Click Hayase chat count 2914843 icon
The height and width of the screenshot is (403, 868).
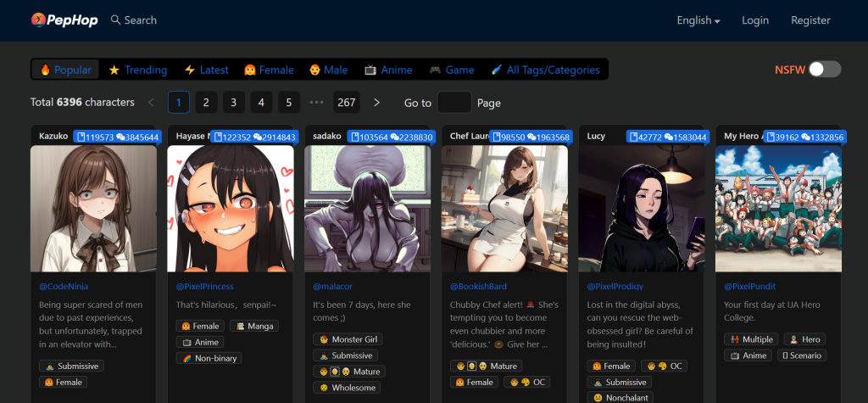[258, 137]
